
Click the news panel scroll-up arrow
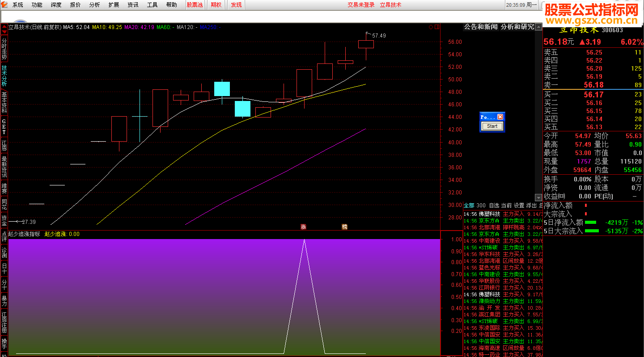538,27
